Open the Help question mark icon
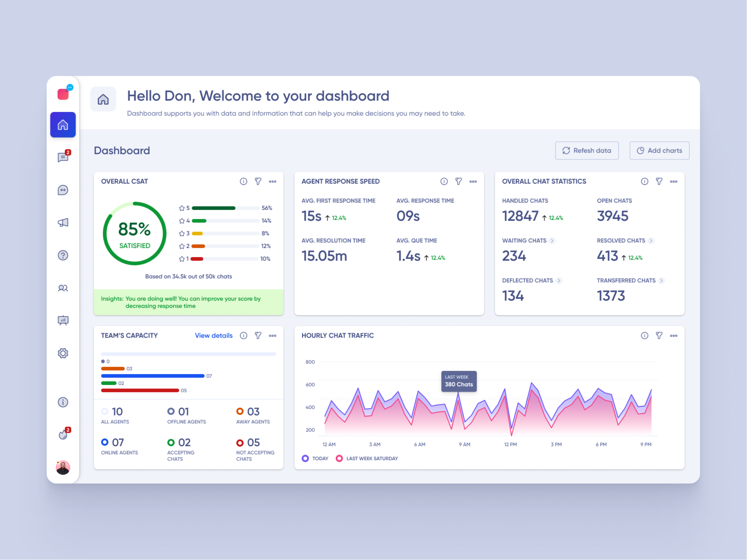 [x=63, y=255]
